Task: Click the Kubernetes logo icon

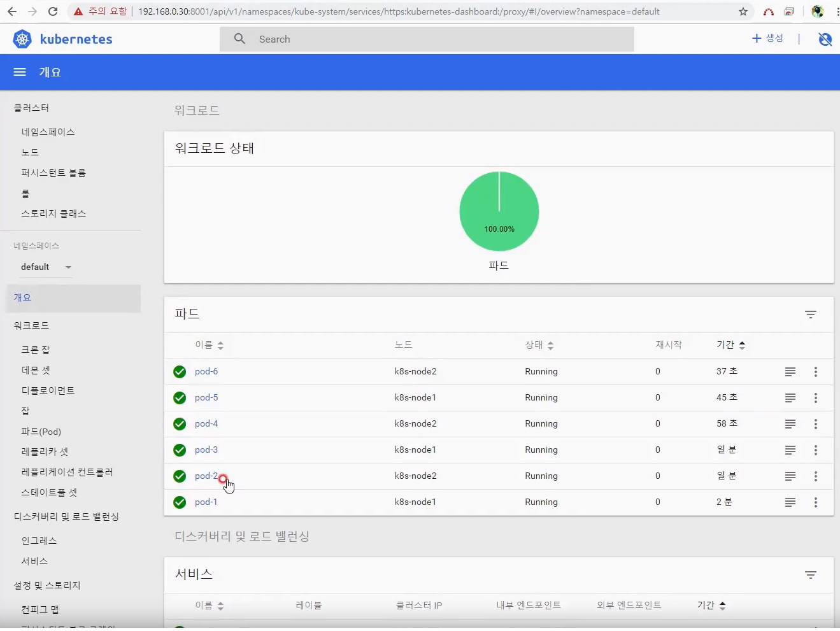Action: click(22, 39)
